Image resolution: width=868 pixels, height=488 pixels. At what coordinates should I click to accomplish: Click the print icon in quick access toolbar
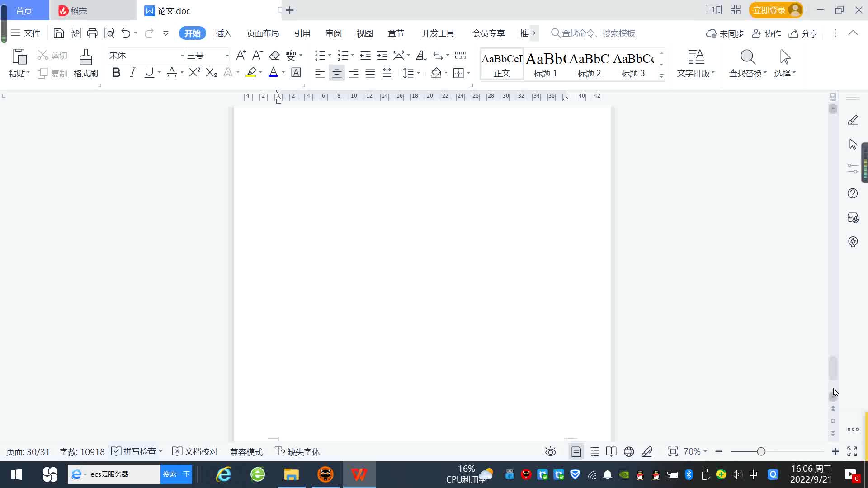point(92,33)
